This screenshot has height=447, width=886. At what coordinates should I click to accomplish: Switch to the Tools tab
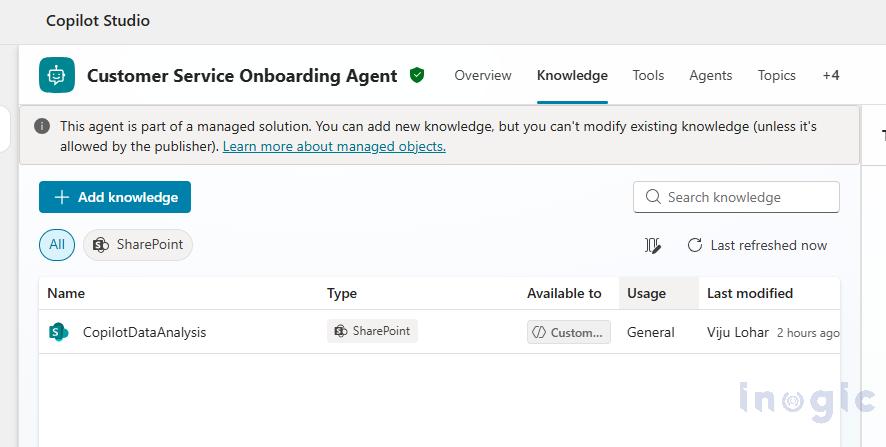point(648,75)
